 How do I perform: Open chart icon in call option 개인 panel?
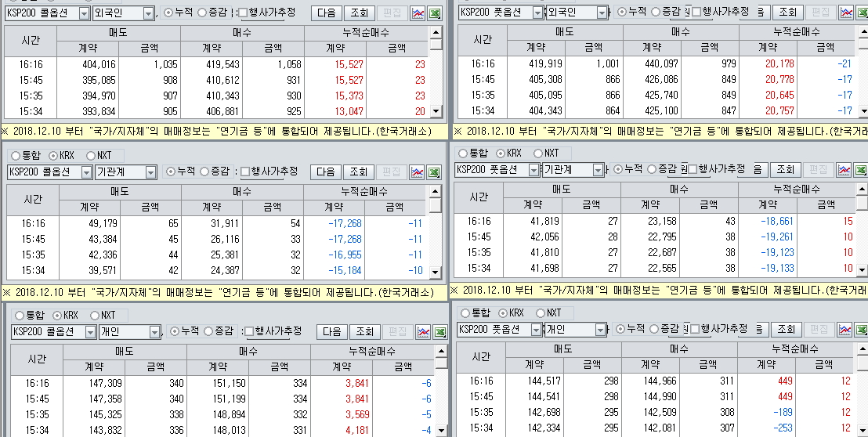point(424,332)
